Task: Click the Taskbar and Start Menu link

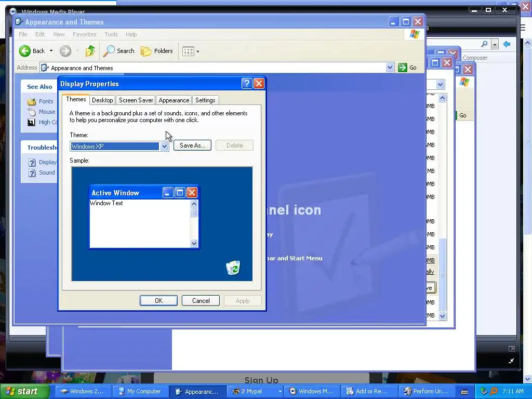Action: (x=294, y=258)
